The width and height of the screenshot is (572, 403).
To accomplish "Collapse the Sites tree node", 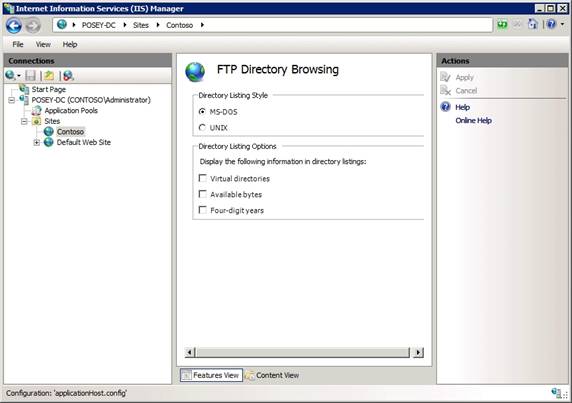I will point(24,121).
